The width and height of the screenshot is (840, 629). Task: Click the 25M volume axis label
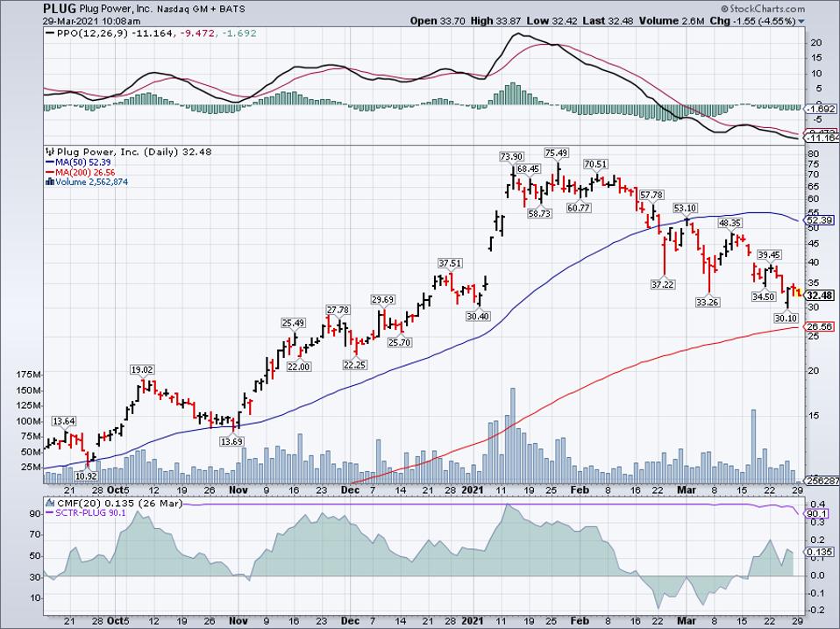point(32,468)
